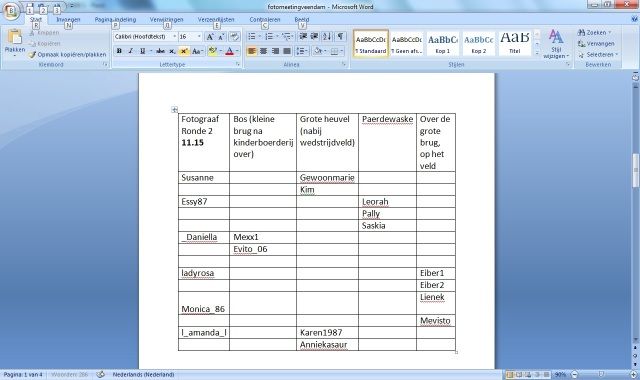Screen dimensions: 640x380
Task: Open the font size dropdown
Action: (x=190, y=37)
